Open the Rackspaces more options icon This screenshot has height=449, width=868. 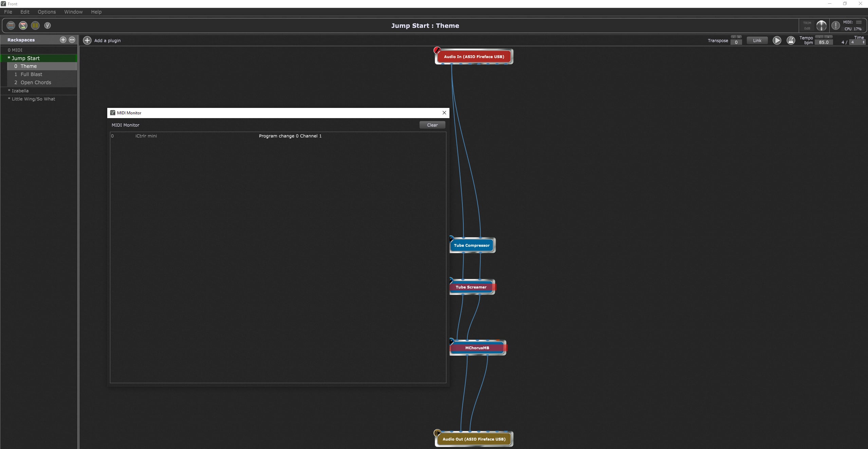point(72,40)
